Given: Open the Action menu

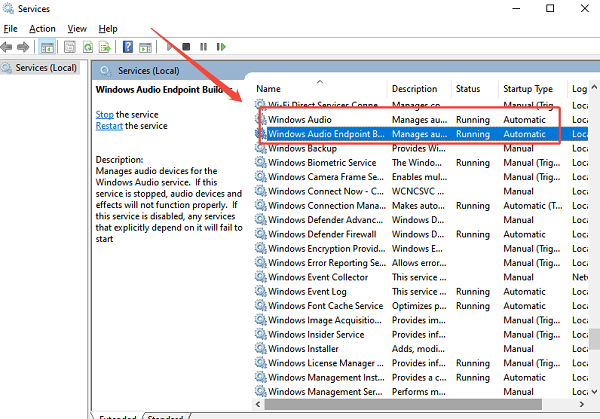Looking at the screenshot, I should pos(42,29).
